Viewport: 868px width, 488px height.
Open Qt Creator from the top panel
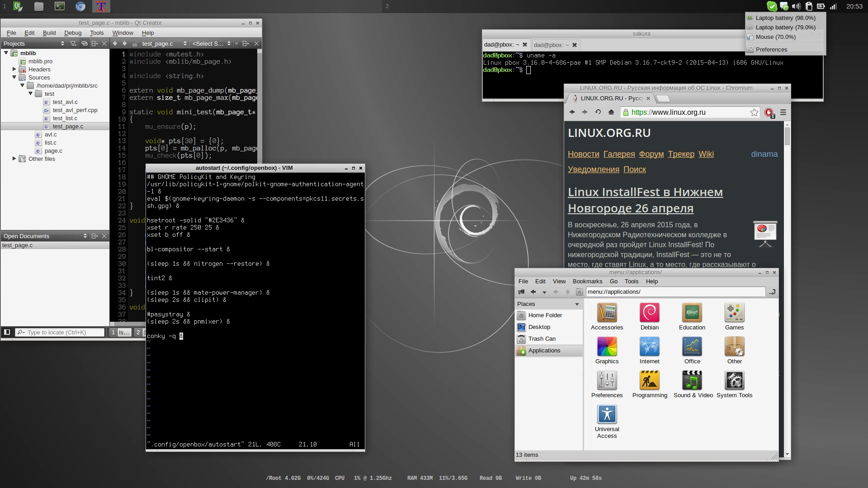point(18,6)
